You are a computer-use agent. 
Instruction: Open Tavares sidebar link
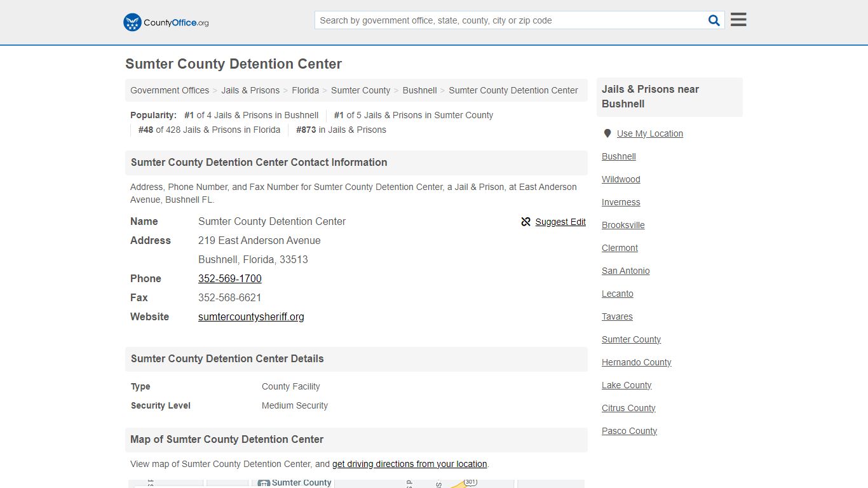(x=617, y=316)
